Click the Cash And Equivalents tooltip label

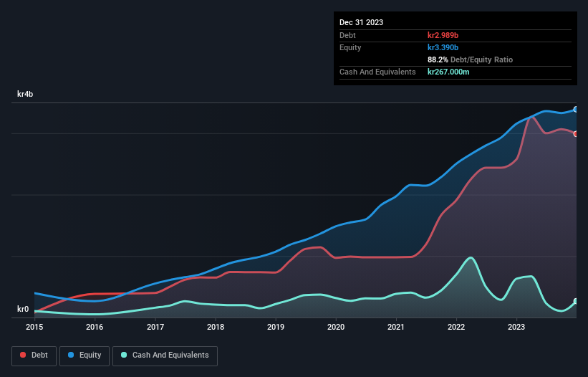377,72
